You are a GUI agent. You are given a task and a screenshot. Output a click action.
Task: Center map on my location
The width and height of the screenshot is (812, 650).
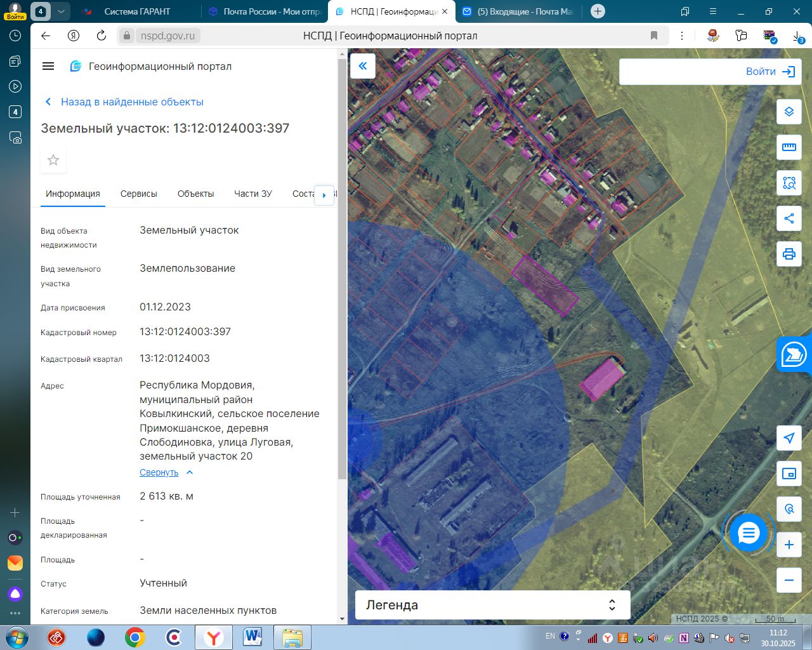click(789, 438)
